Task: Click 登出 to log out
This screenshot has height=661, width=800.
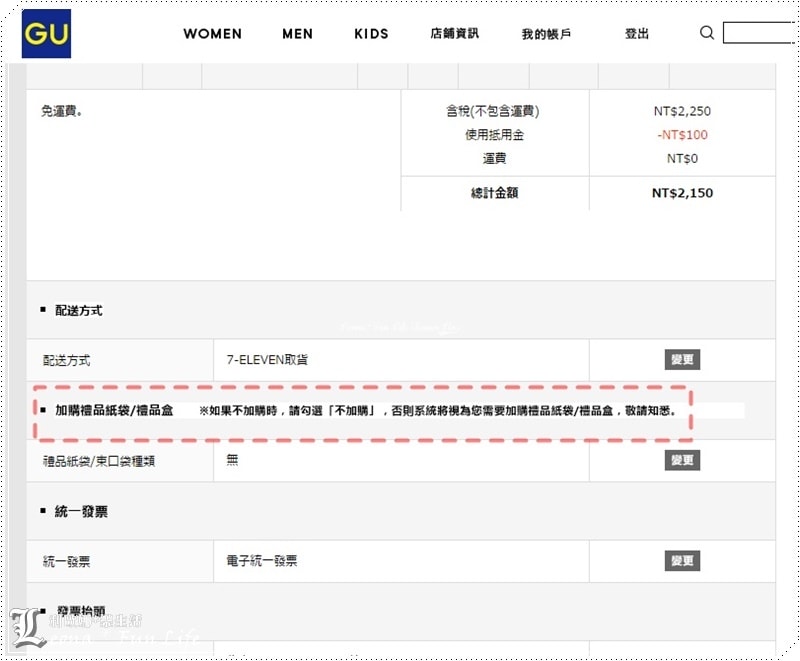Action: (637, 34)
